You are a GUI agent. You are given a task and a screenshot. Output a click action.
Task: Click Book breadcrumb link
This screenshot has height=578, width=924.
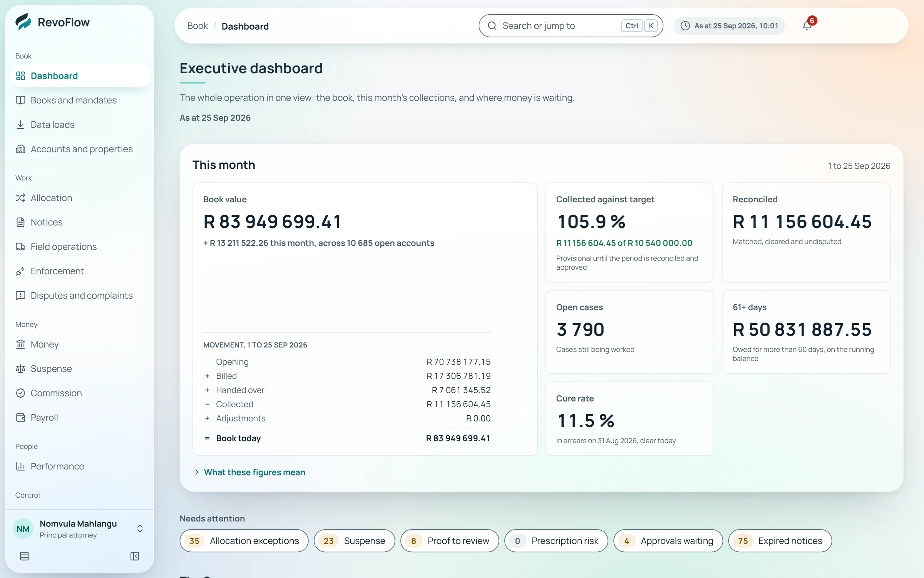click(x=198, y=26)
